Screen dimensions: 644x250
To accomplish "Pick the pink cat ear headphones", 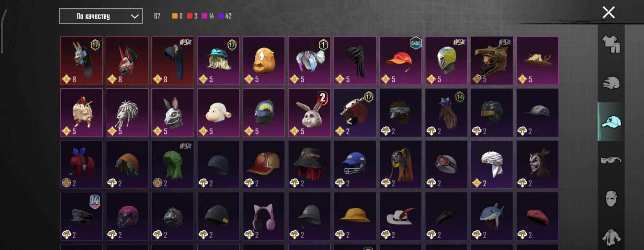I will (x=264, y=216).
